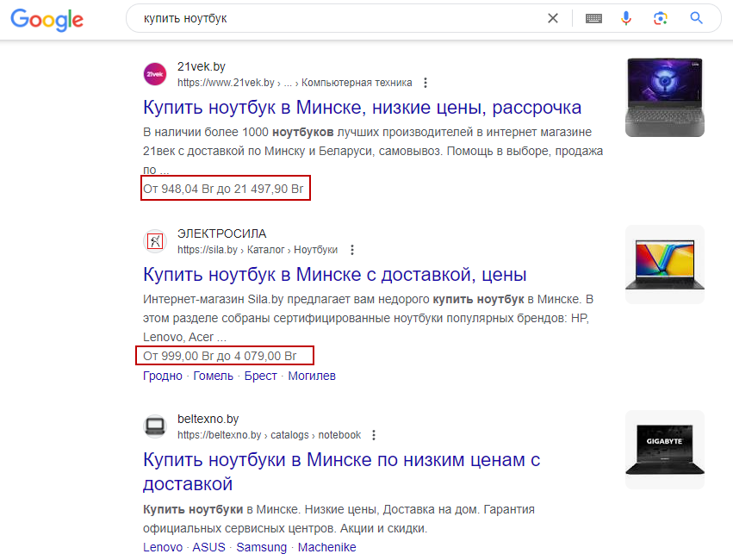Viewport: 733px width, 560px height.
Task: Click the sila.by colorful laptop thumbnail
Action: click(665, 264)
